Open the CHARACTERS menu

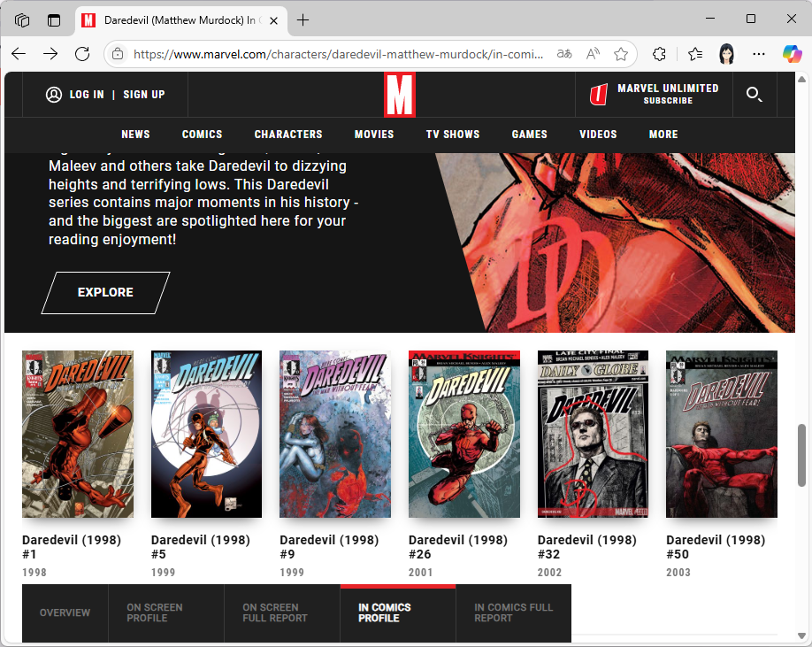coord(288,135)
